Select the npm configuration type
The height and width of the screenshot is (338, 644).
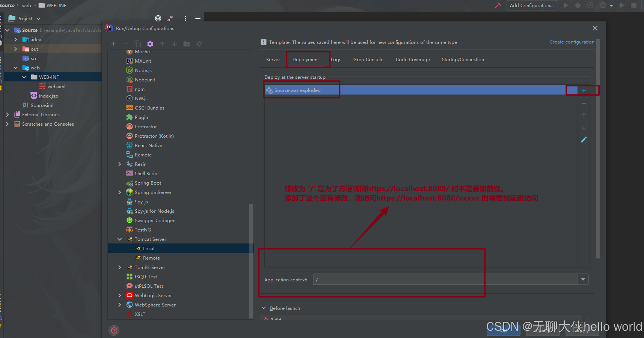pos(139,89)
